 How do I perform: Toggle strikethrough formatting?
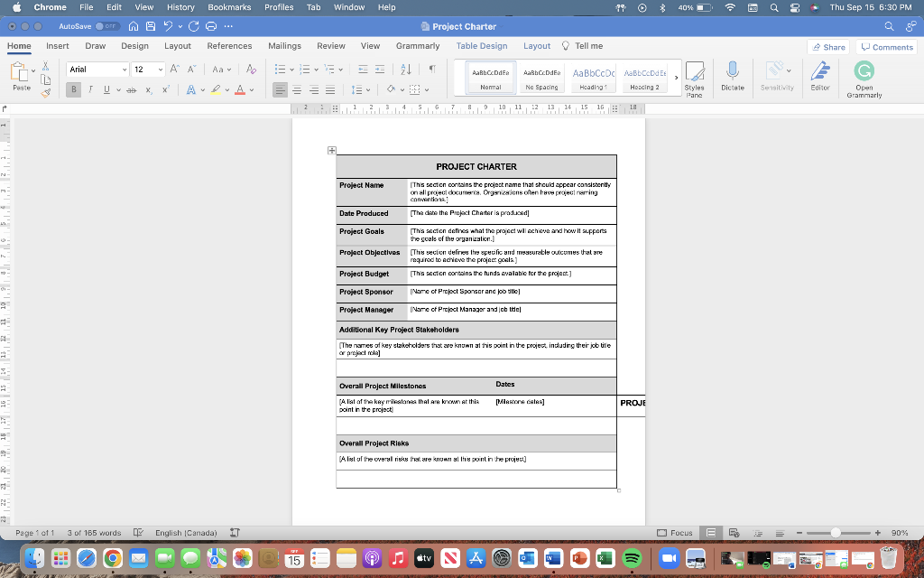(132, 89)
